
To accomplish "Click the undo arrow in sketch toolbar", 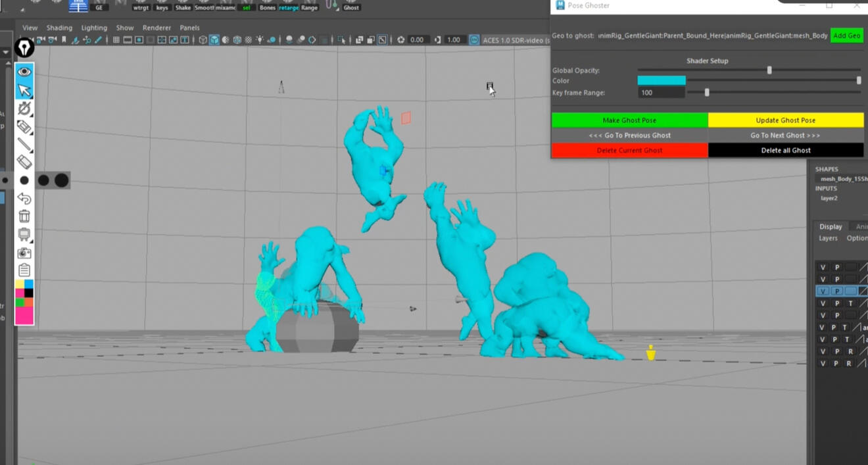I will tap(24, 199).
